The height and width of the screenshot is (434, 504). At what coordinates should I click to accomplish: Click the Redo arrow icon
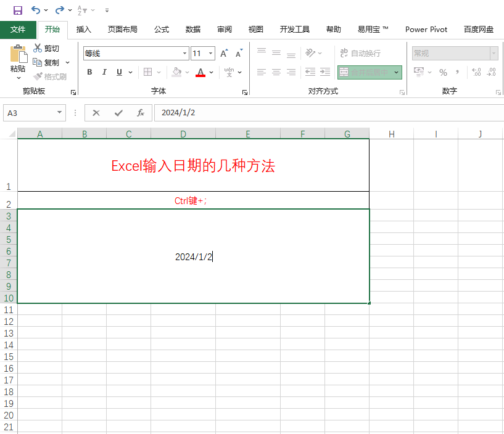click(59, 10)
